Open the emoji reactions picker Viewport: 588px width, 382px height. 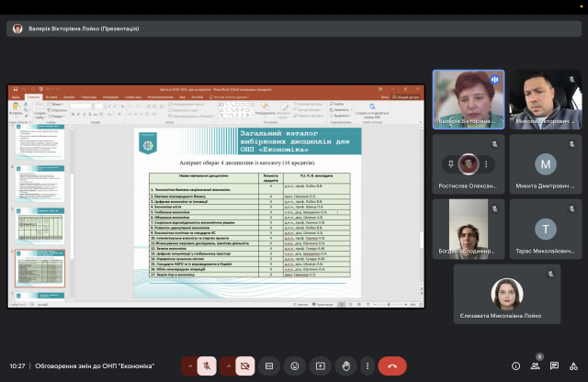295,365
